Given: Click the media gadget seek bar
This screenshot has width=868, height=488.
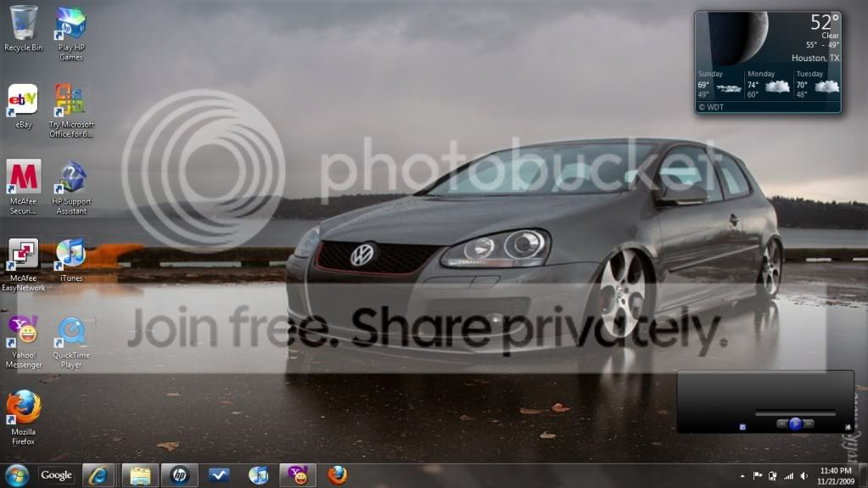Looking at the screenshot, I should [x=796, y=412].
